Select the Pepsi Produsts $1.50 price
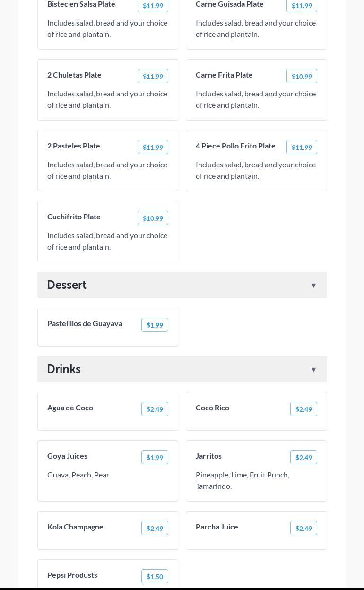The width and height of the screenshot is (364, 590). coord(155,576)
